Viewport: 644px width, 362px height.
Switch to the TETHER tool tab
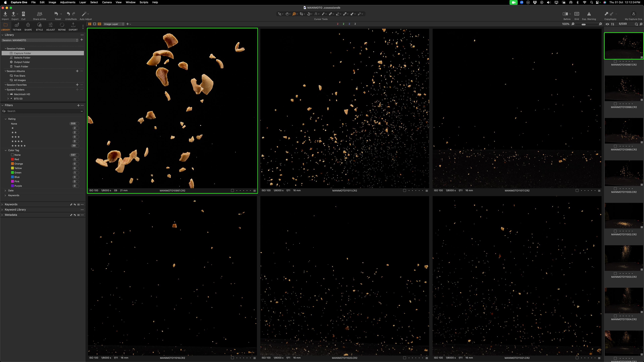click(17, 26)
